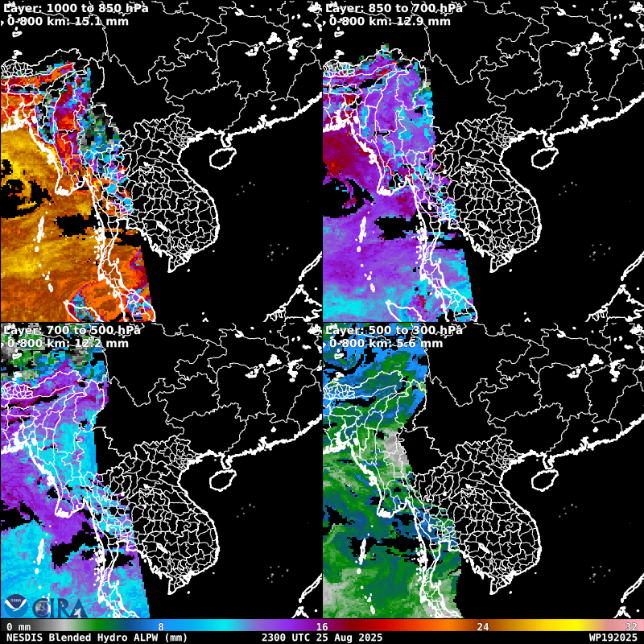Click the NOAA circular logo
The image size is (644, 644).
[15, 605]
